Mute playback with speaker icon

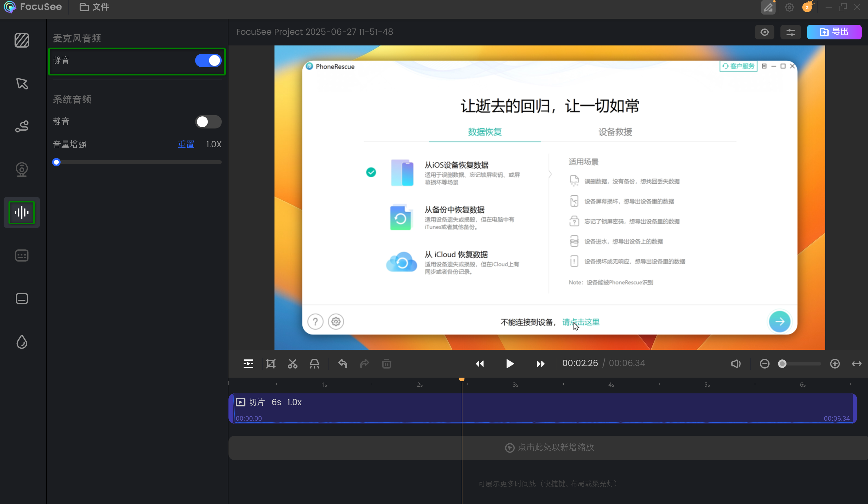coord(735,364)
